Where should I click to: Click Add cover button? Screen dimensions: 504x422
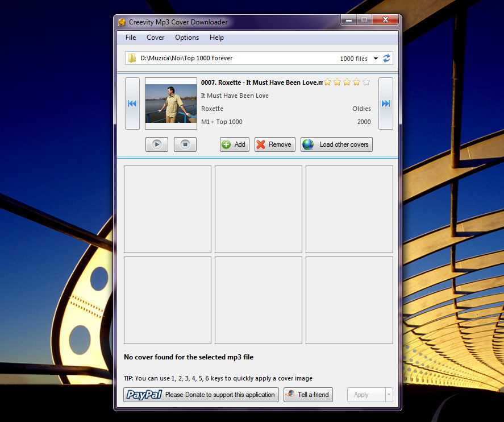[235, 144]
